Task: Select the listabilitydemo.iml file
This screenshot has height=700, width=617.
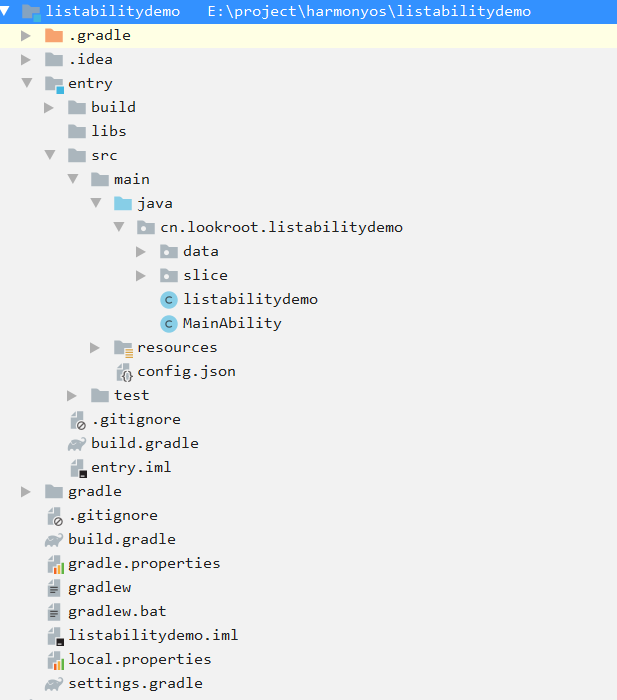Action: [152, 635]
